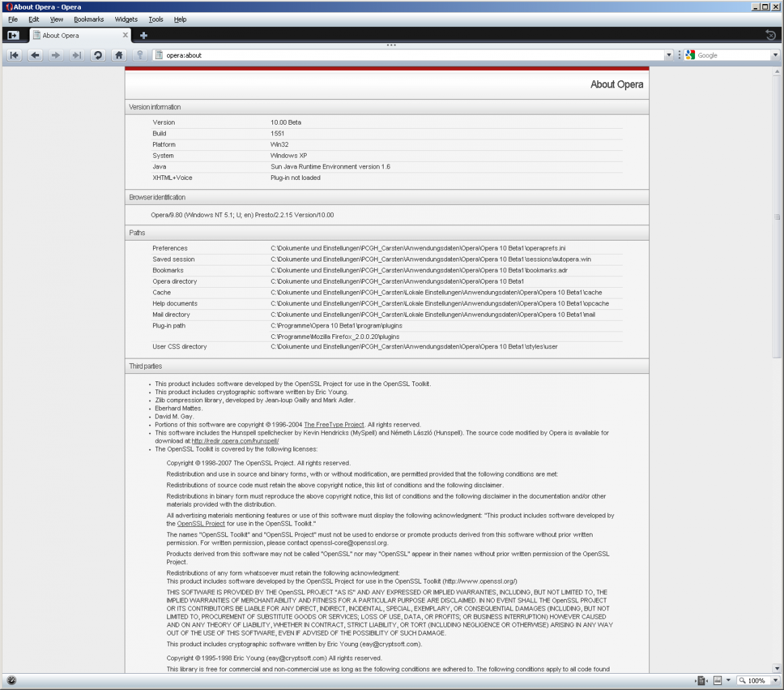Open the Tools menu
Viewport: 784px width, 690px height.
pyautogui.click(x=156, y=20)
